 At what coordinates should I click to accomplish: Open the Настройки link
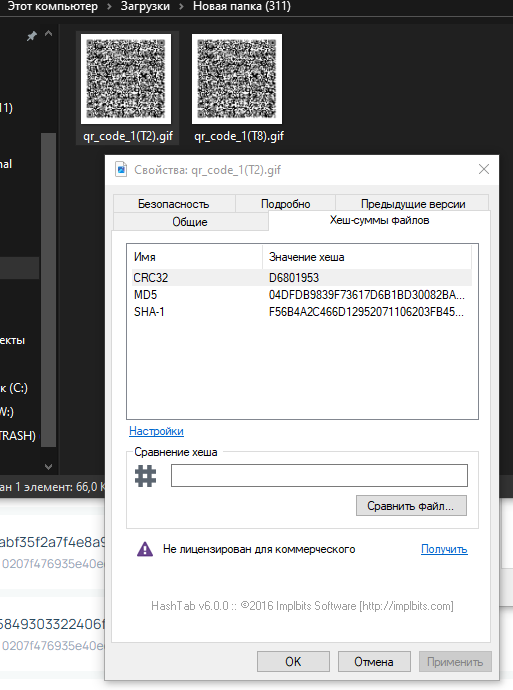[x=156, y=431]
